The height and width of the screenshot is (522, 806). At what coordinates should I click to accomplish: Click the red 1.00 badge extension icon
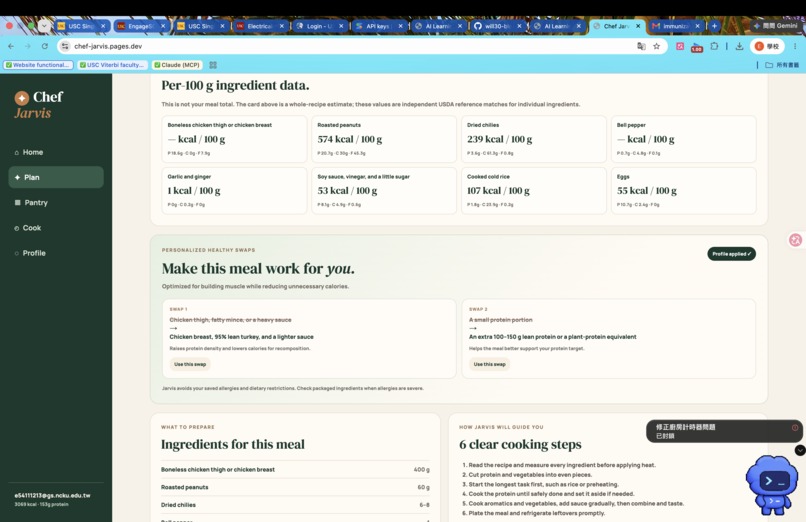point(697,47)
